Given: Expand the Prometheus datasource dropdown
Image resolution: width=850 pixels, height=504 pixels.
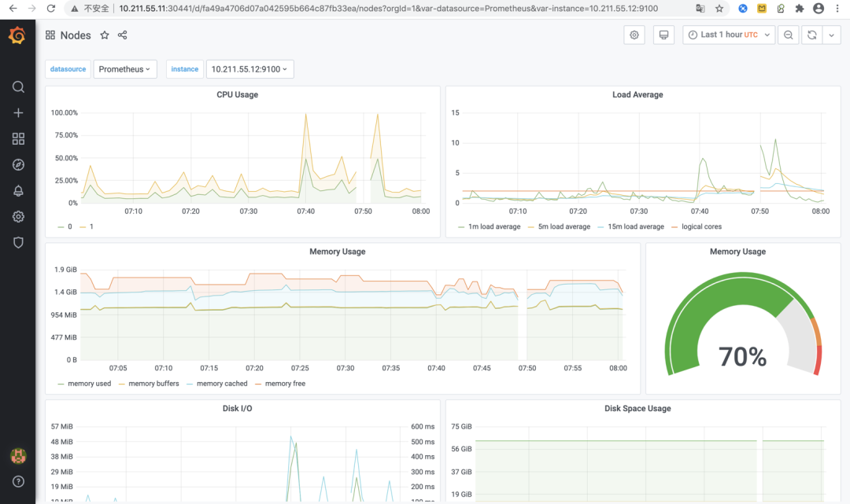Looking at the screenshot, I should click(x=125, y=69).
